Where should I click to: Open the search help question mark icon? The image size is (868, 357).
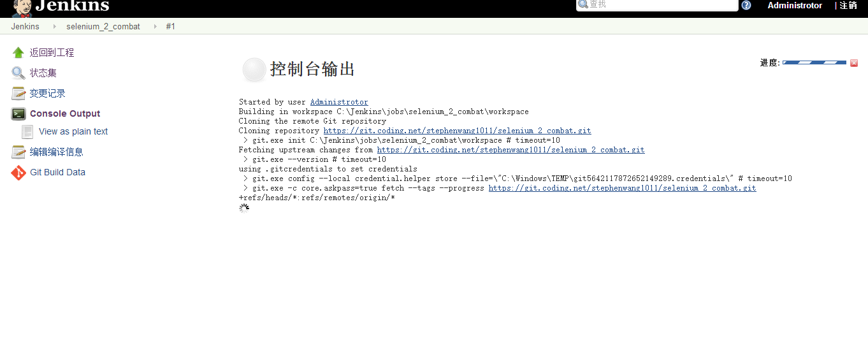coord(746,5)
